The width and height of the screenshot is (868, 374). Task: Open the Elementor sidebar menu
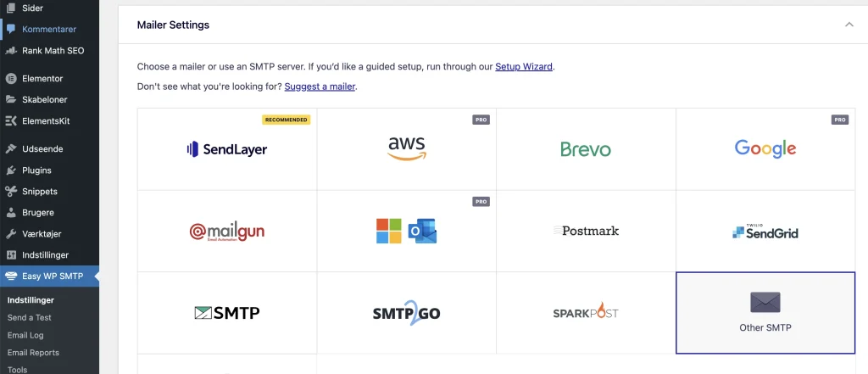(x=49, y=79)
